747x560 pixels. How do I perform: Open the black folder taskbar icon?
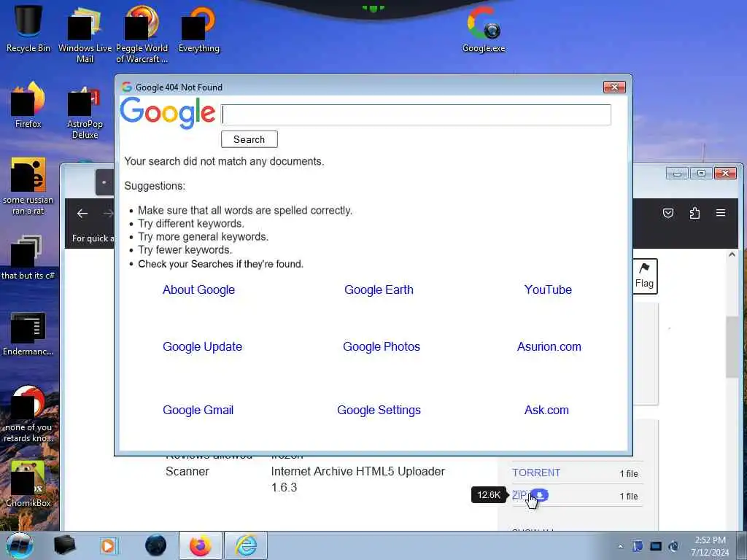click(x=64, y=545)
